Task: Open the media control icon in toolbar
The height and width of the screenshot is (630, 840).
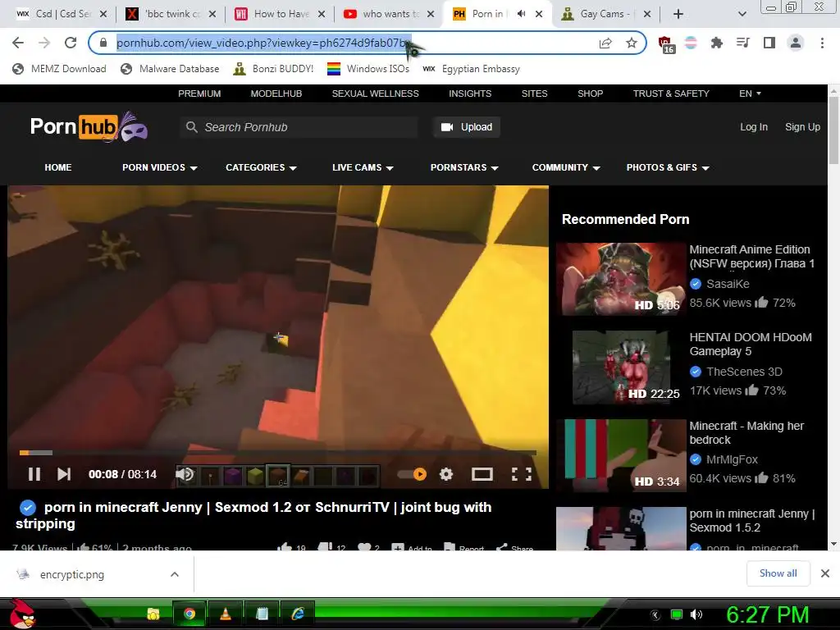Action: (743, 43)
